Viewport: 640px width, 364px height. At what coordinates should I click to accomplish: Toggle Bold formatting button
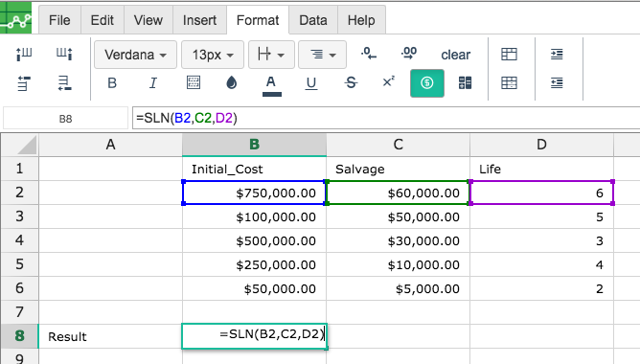(x=112, y=83)
